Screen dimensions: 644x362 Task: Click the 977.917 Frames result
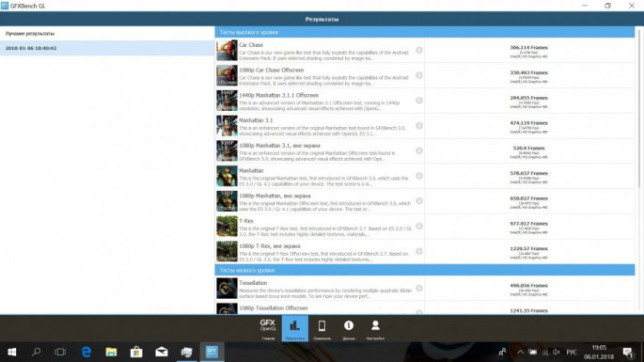(x=528, y=224)
